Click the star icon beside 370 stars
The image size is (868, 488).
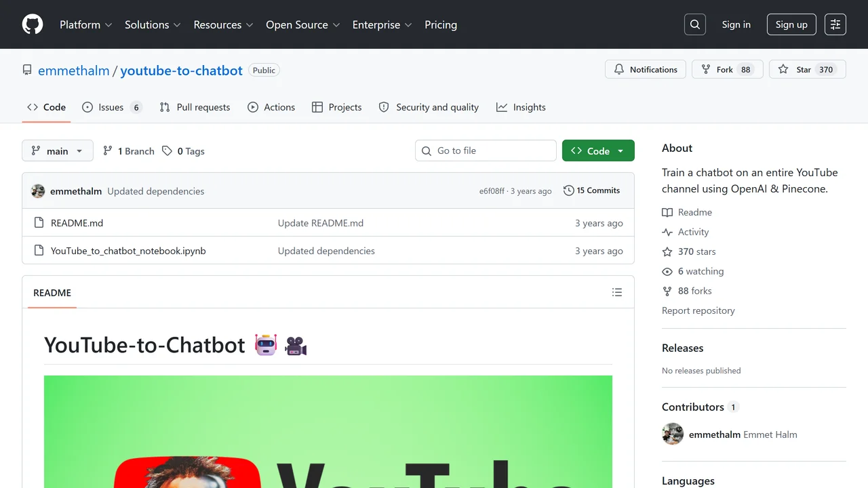pos(667,251)
